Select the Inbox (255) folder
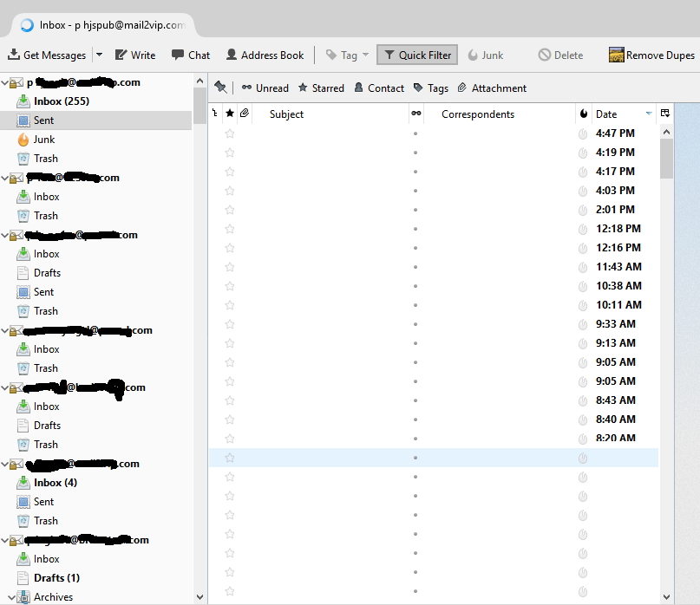The height and width of the screenshot is (605, 700). tap(61, 101)
